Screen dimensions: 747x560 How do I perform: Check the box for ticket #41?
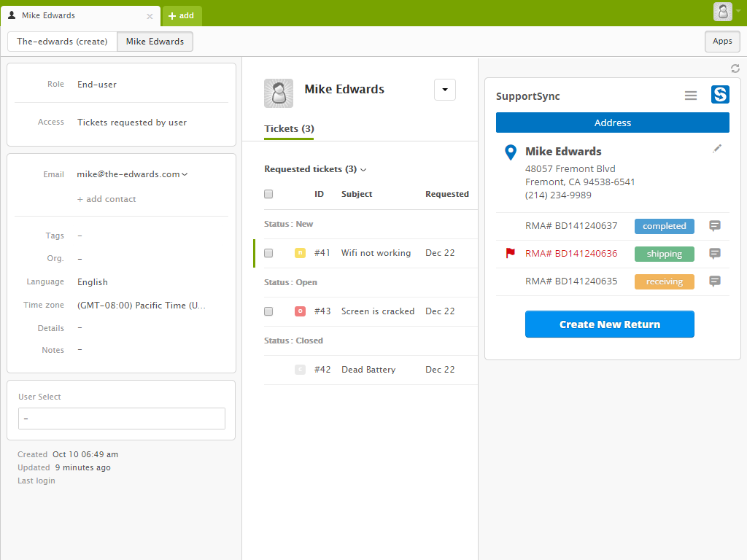click(268, 253)
